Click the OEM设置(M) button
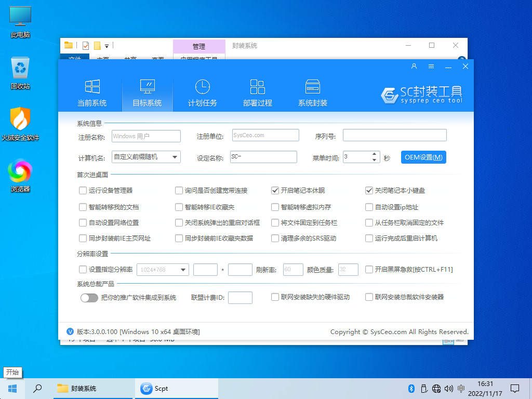This screenshot has height=399, width=532. [x=423, y=157]
